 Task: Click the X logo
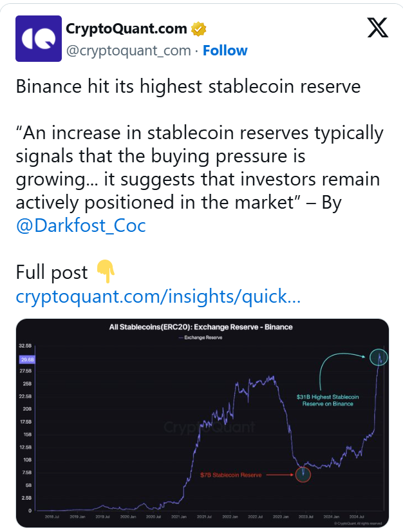tap(377, 28)
